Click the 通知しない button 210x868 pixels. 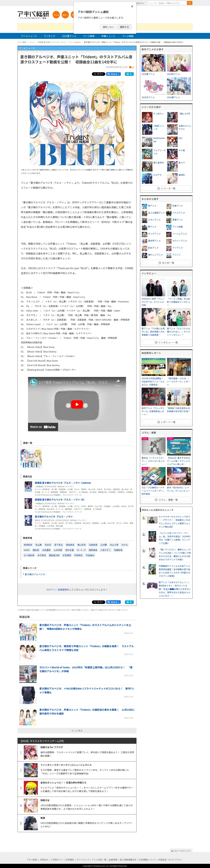point(108,27)
